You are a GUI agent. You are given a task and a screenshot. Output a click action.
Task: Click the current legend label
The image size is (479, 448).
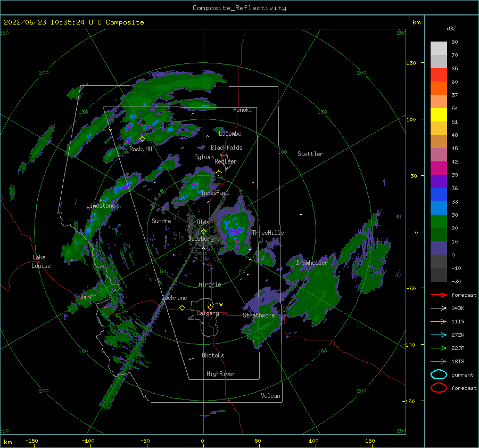click(463, 374)
